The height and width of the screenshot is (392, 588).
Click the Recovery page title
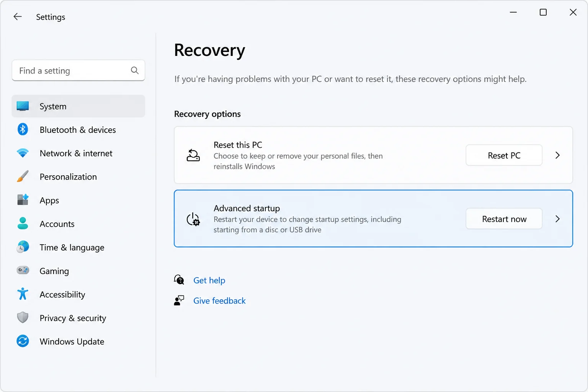[x=209, y=50]
